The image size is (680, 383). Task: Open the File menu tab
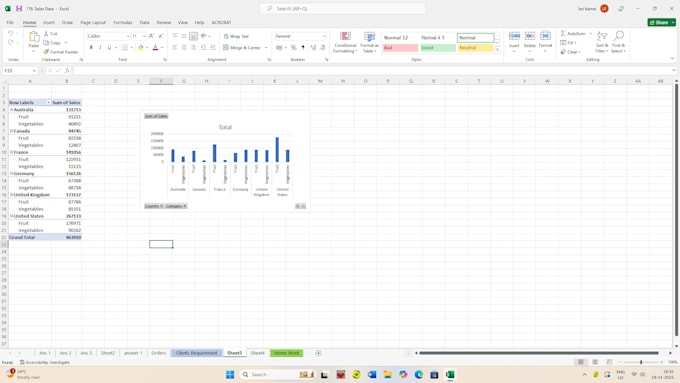pos(10,22)
